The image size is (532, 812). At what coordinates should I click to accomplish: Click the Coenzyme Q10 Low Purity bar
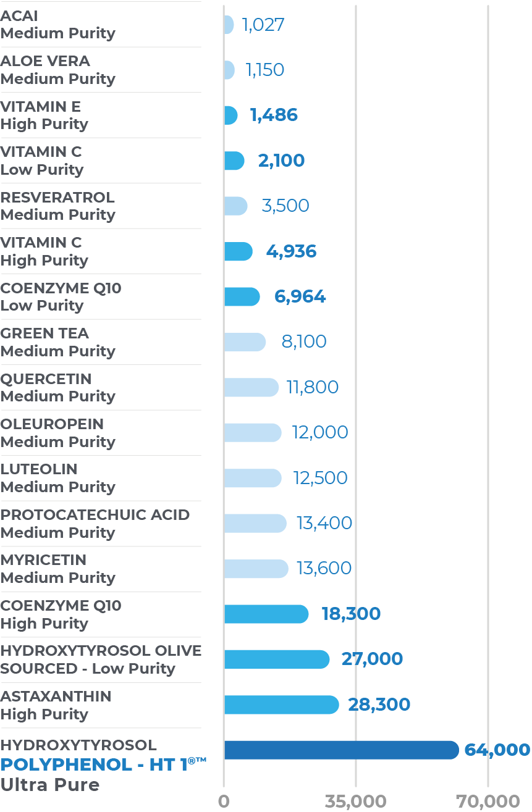pos(242,297)
